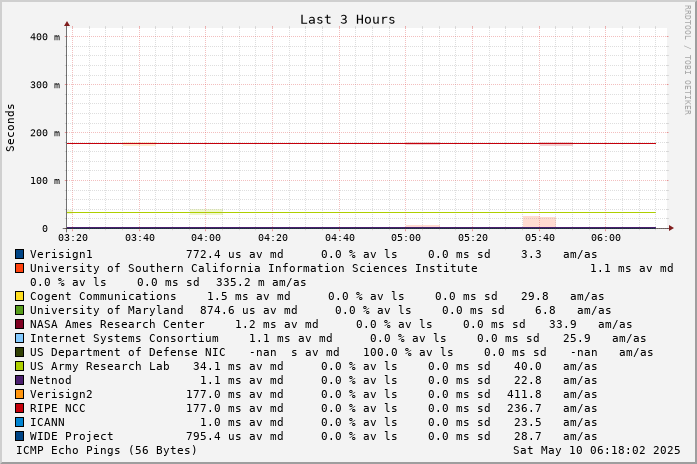Click the "06:00" time axis label
Screen dimensions: 697x464
[605, 238]
